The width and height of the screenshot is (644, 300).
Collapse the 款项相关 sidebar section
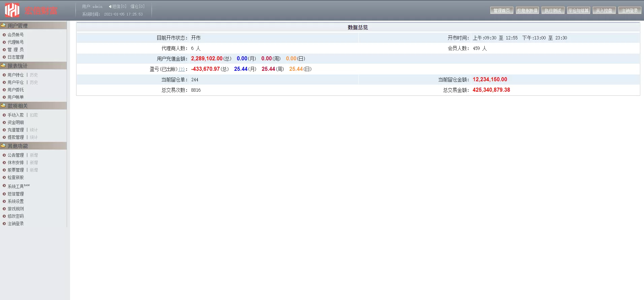click(33, 106)
